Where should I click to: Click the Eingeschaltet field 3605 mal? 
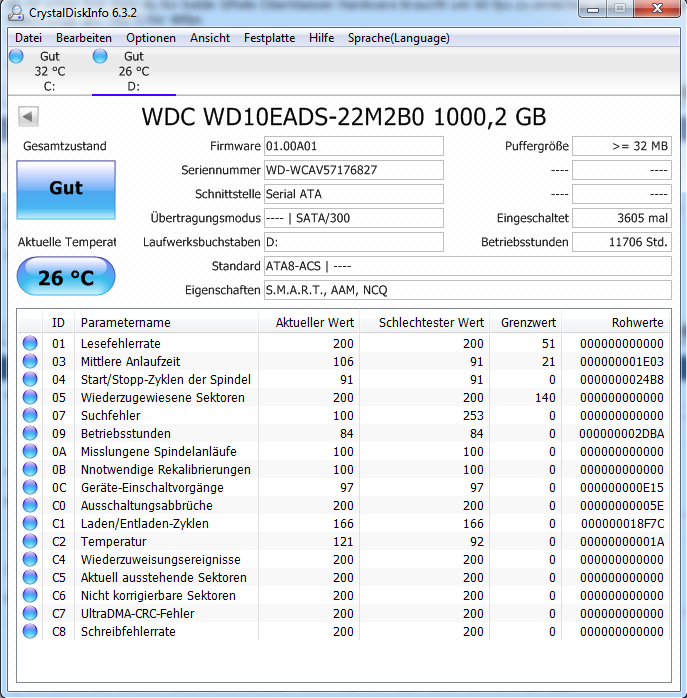[x=622, y=218]
